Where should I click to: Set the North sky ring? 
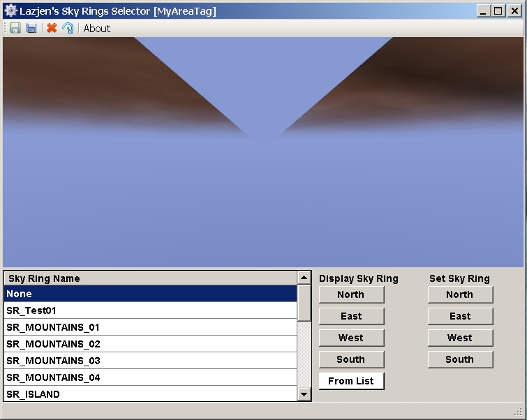tap(460, 294)
